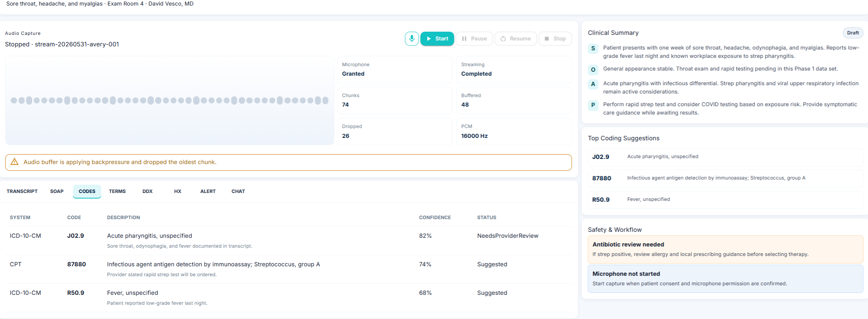Open the HX tab
Screen dimensions: 868x319
[178, 191]
